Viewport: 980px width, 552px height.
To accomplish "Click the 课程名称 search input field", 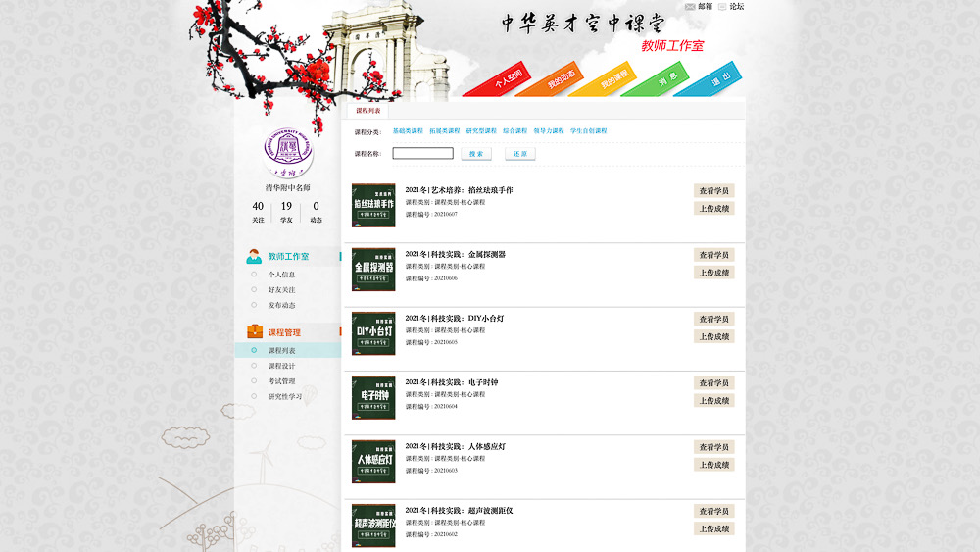I will coord(422,154).
